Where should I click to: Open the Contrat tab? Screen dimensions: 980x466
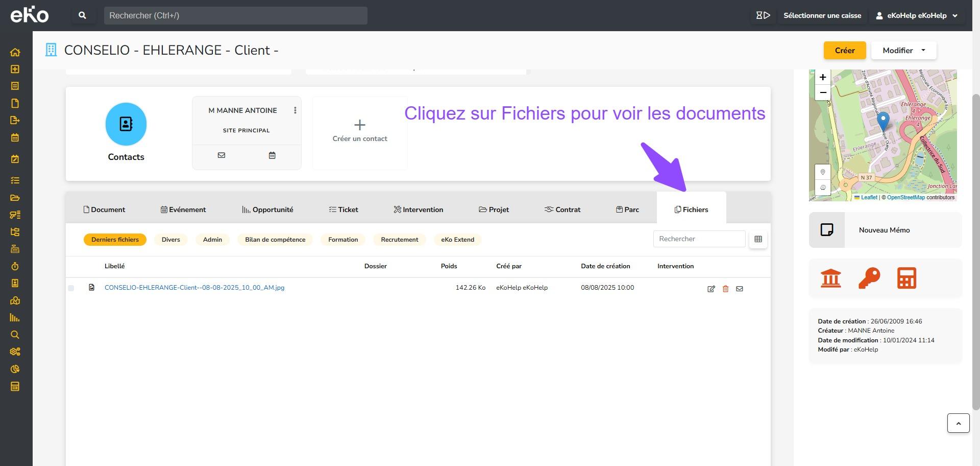[562, 209]
